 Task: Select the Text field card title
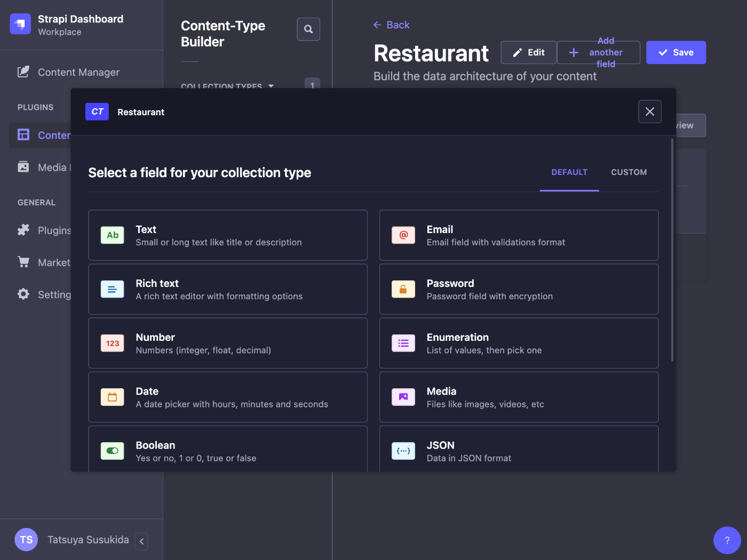pyautogui.click(x=146, y=229)
